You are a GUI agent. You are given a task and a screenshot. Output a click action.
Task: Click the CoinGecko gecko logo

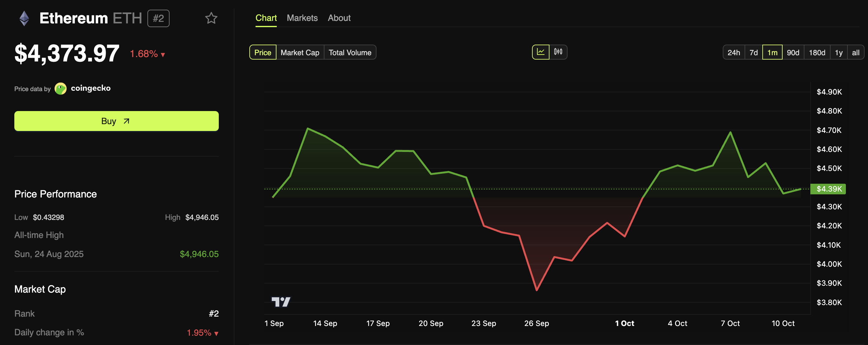[61, 89]
